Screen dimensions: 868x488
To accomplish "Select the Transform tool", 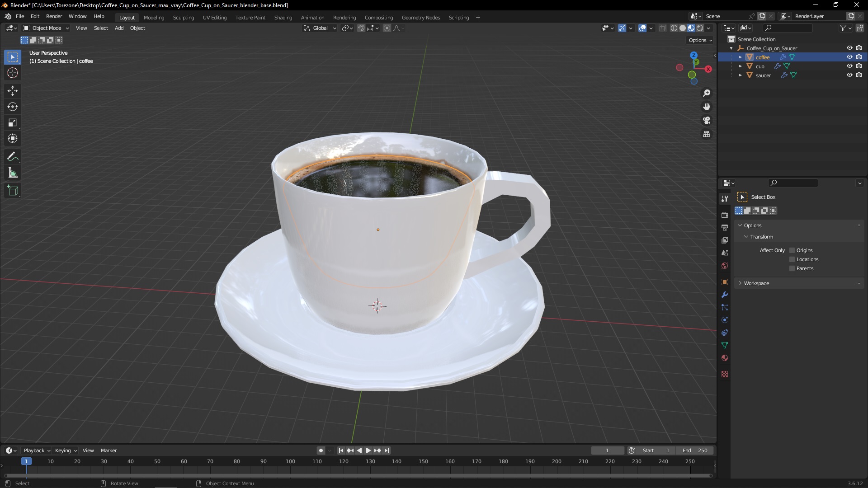I will coord(13,138).
